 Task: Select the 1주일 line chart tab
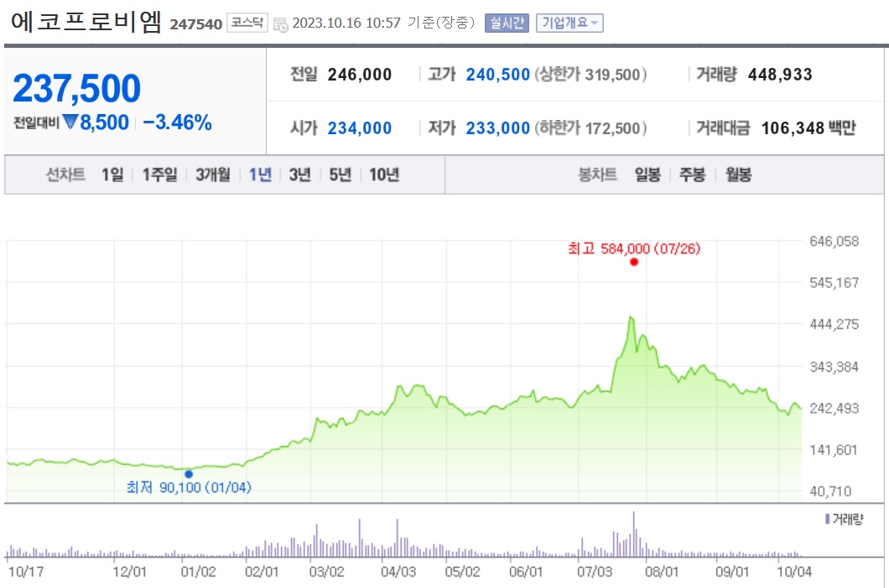[159, 174]
